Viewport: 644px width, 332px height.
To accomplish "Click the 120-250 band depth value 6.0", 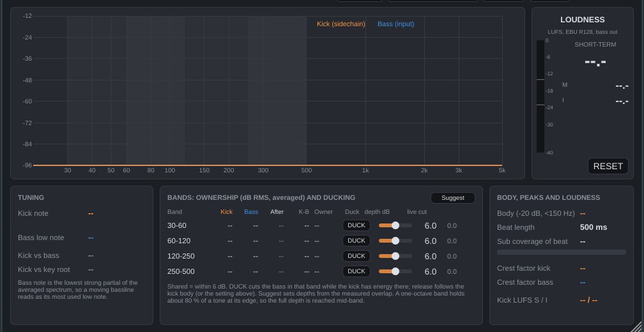I will point(431,257).
